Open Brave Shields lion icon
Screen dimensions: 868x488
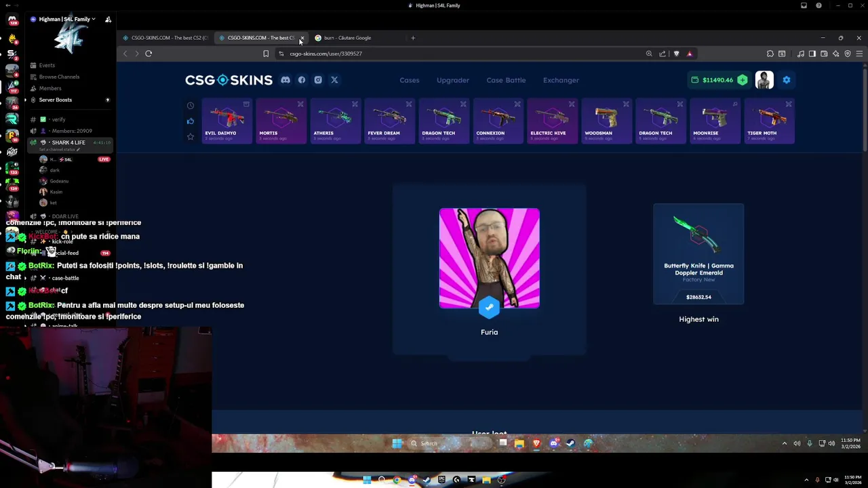pyautogui.click(x=676, y=54)
